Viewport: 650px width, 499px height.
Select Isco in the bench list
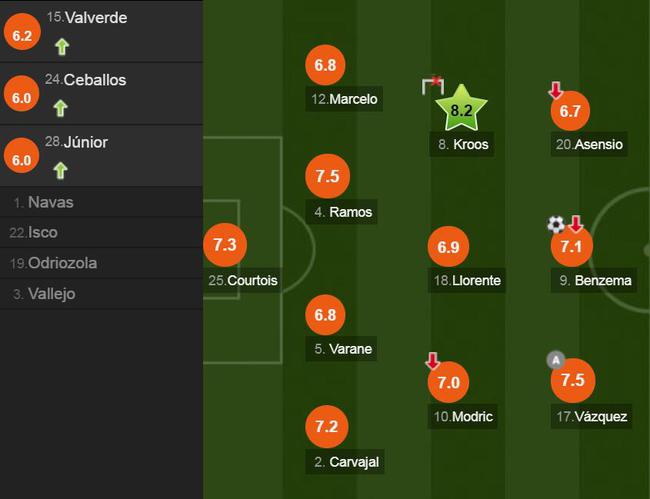point(101,233)
